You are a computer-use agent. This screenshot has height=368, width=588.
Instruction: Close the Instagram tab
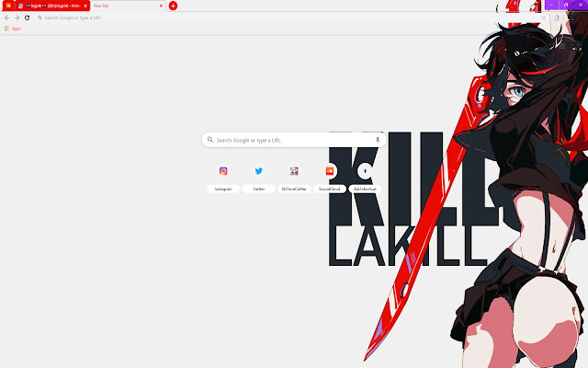85,6
